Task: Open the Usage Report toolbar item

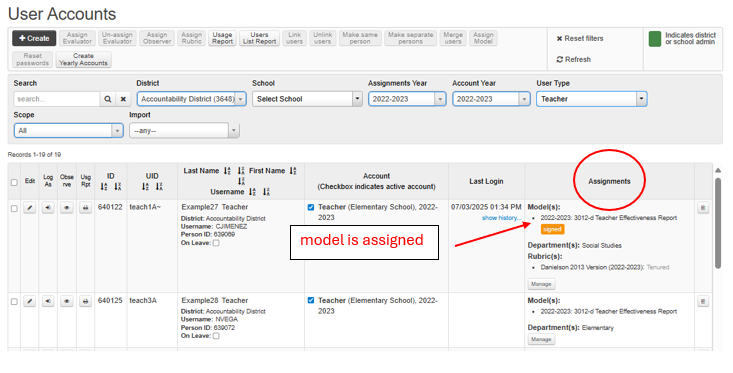Action: 223,38
